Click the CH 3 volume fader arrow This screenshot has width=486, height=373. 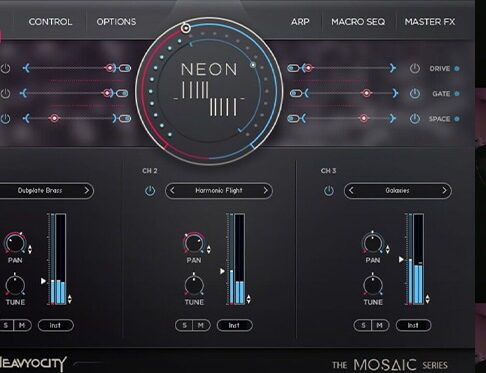[401, 259]
